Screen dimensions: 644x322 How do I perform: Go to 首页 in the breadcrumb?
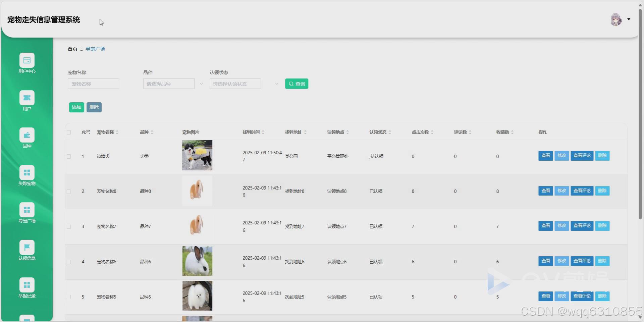pyautogui.click(x=72, y=49)
